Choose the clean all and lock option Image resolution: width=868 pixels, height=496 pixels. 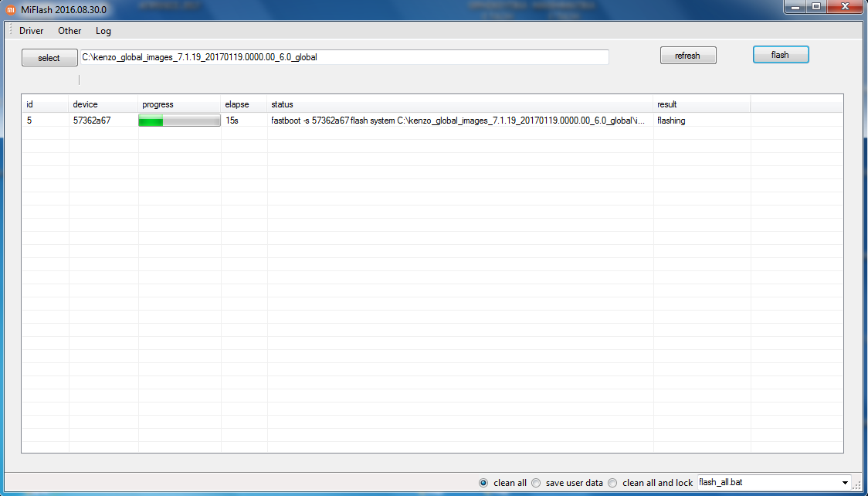pos(650,483)
